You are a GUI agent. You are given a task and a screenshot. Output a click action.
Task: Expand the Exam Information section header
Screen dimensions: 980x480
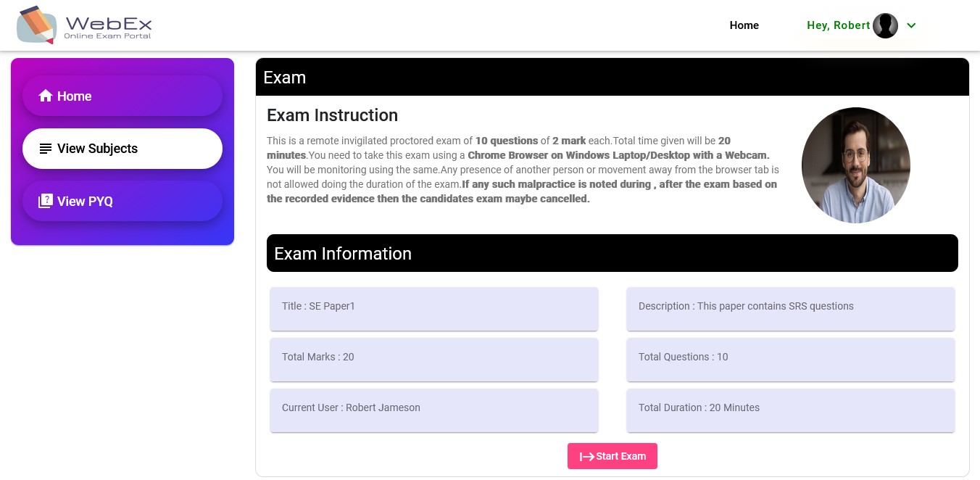343,253
